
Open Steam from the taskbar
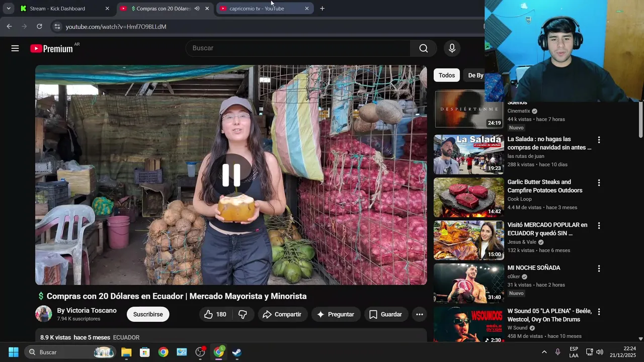point(237,352)
